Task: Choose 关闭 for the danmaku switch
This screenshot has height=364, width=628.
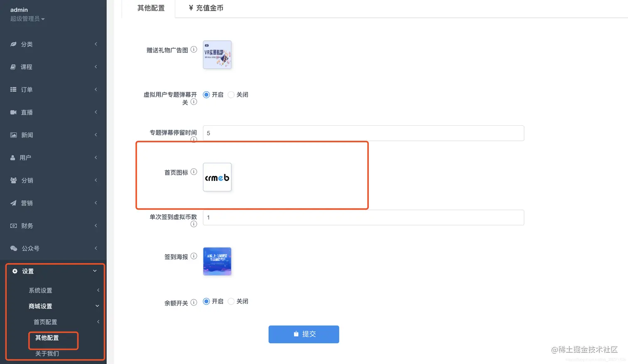Action: (x=231, y=94)
